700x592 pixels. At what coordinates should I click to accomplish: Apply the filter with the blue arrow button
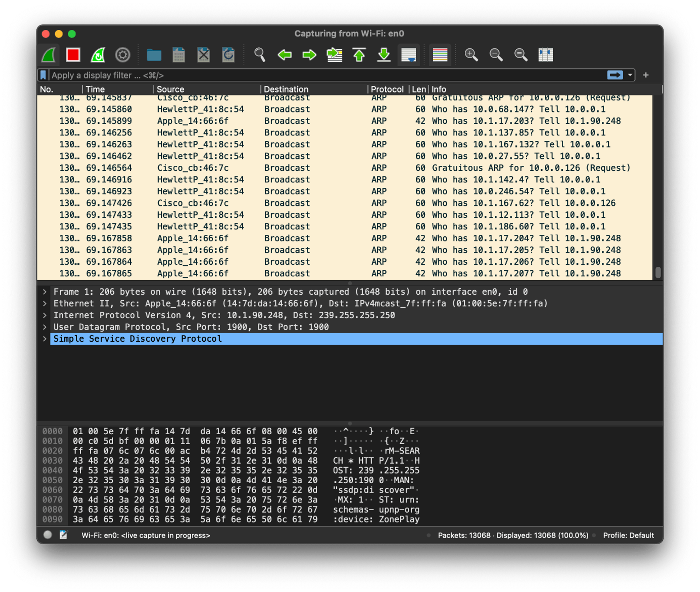(614, 75)
